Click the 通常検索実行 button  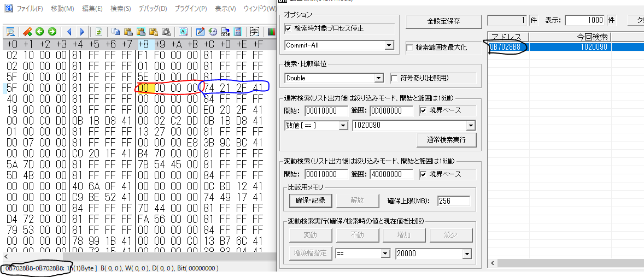click(447, 140)
